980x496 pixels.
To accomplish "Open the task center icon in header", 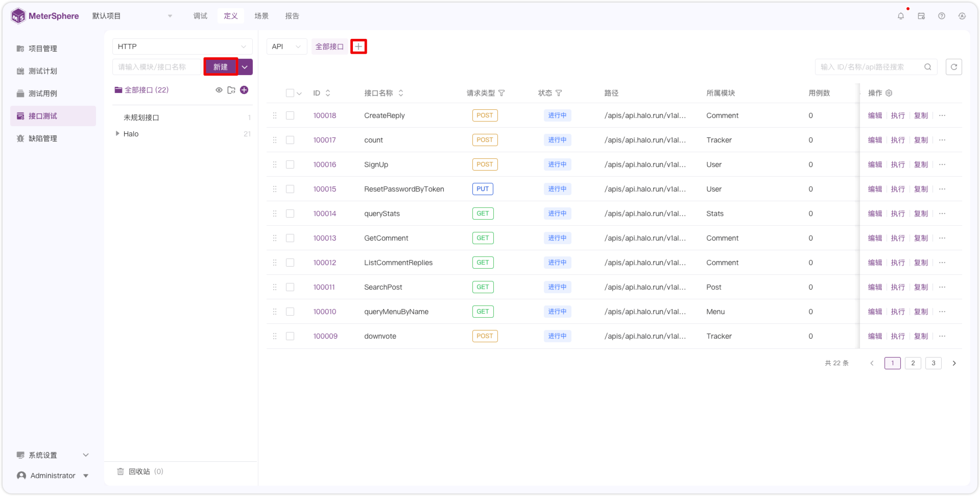I will 921,16.
